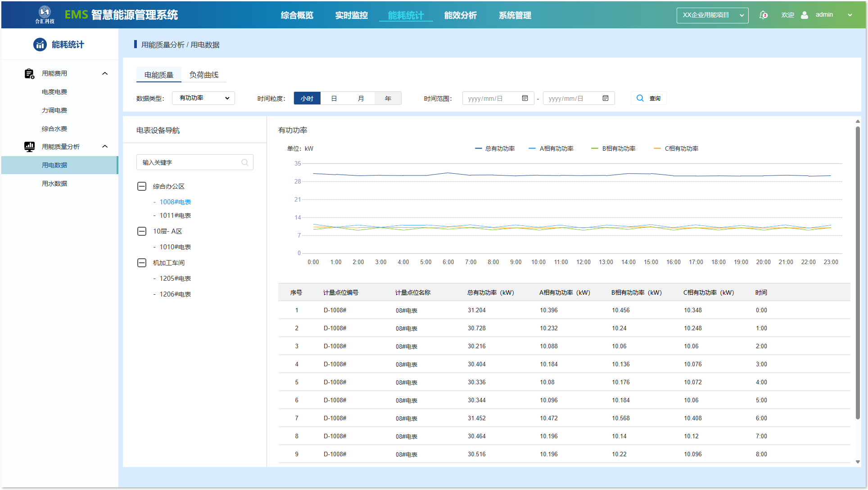Click the meter search magnifier icon
The height and width of the screenshot is (490, 868).
pos(245,162)
